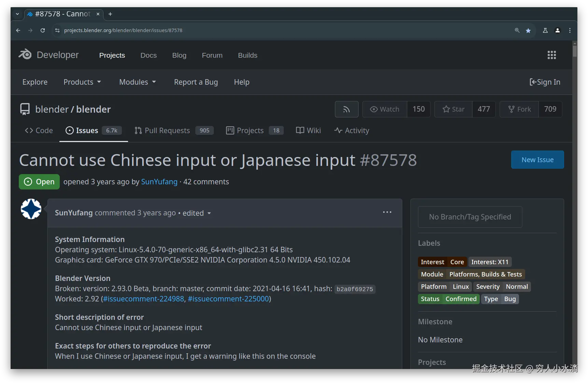The height and width of the screenshot is (383, 588).
Task: Fork the blender repository
Action: pyautogui.click(x=519, y=109)
